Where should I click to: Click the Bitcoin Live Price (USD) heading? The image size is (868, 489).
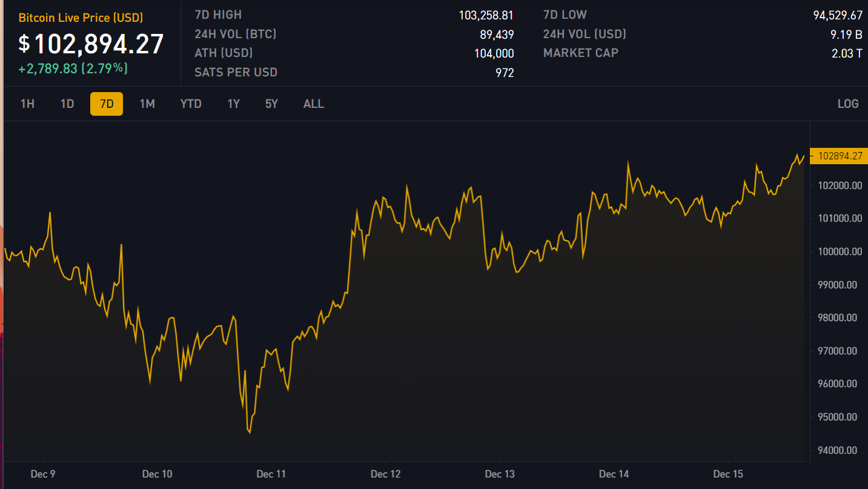[81, 18]
